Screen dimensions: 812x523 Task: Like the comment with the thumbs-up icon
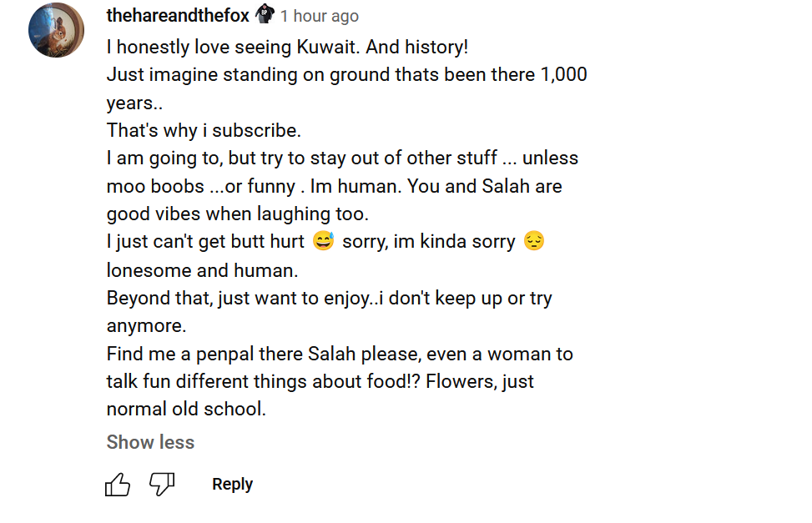118,485
